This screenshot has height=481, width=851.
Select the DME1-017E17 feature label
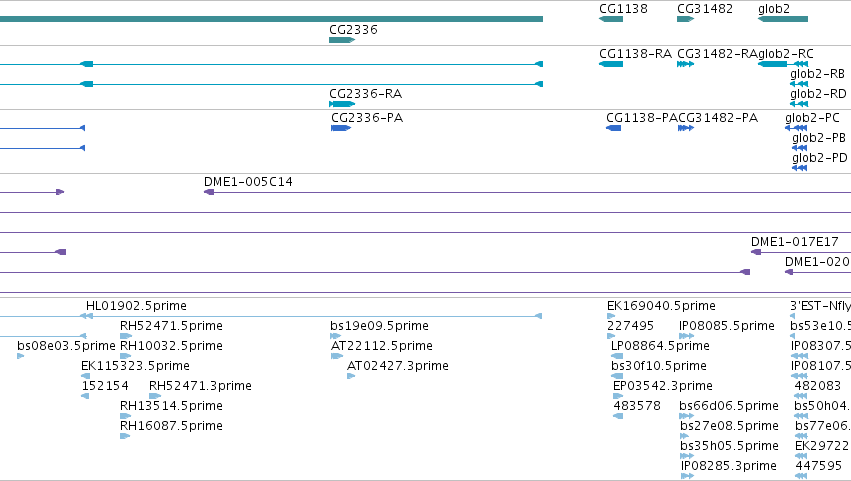click(x=795, y=242)
